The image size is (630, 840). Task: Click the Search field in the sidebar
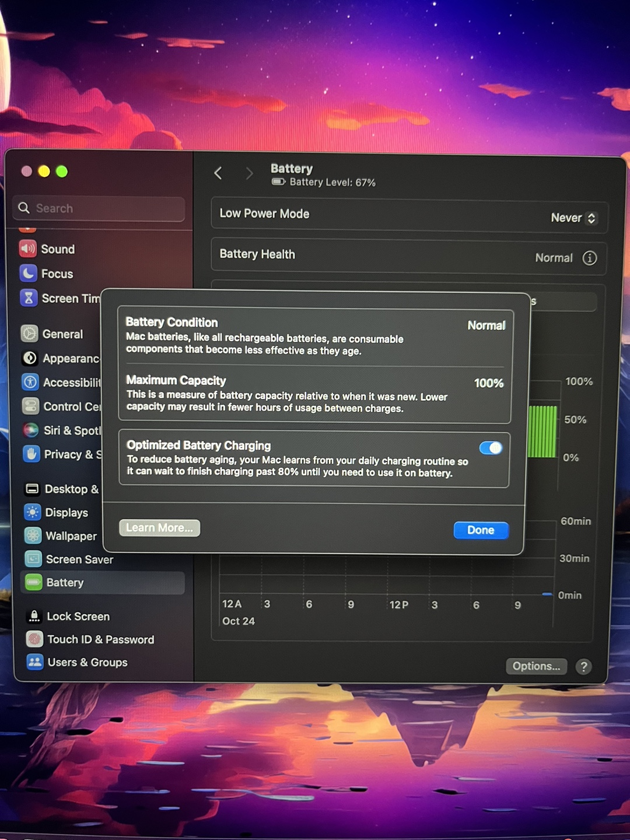99,208
